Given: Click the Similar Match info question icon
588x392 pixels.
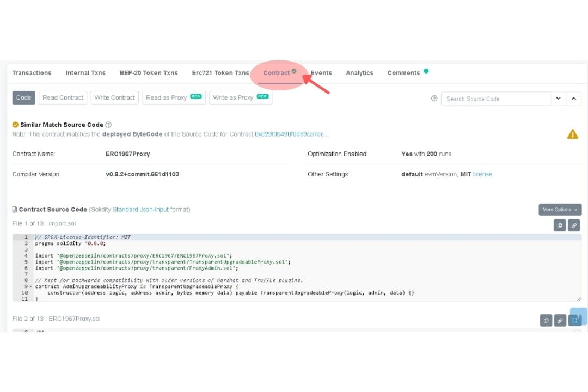Looking at the screenshot, I should pyautogui.click(x=108, y=125).
